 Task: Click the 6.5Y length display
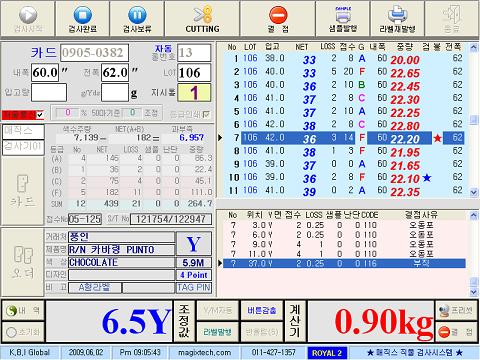pos(109,321)
